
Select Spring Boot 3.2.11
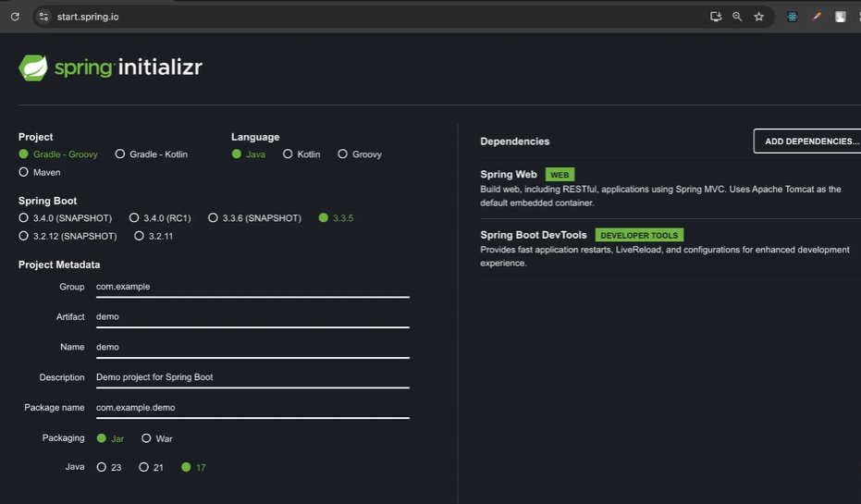pos(154,236)
